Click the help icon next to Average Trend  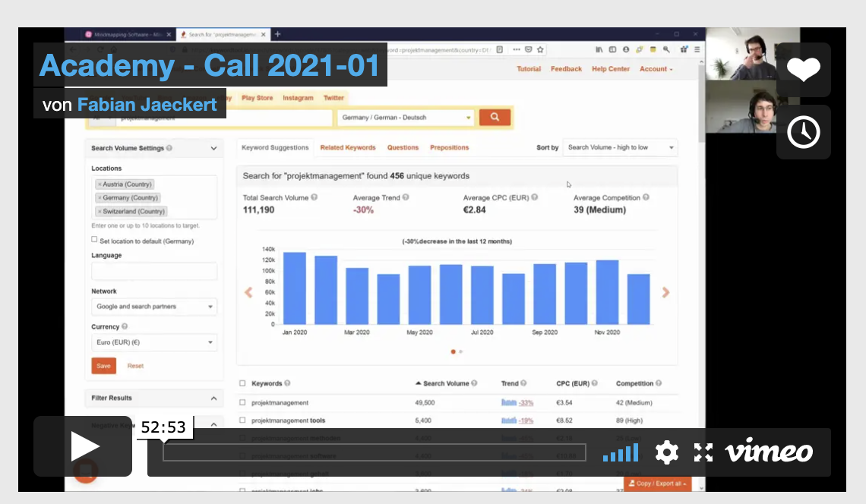click(406, 197)
